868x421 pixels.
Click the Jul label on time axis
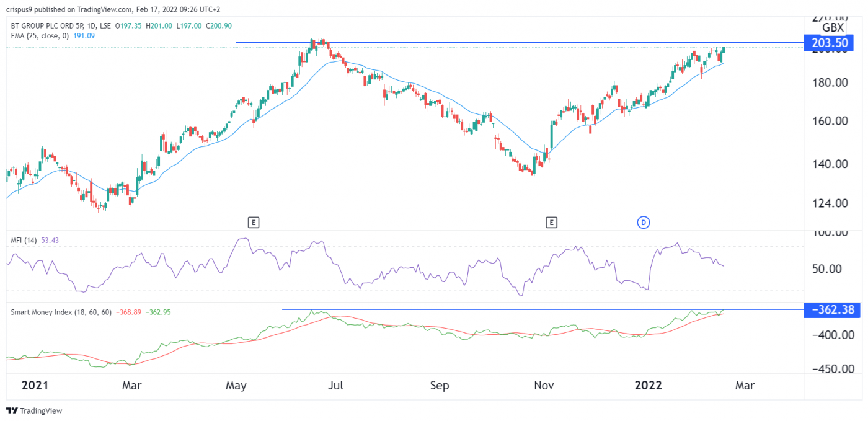tap(335, 386)
